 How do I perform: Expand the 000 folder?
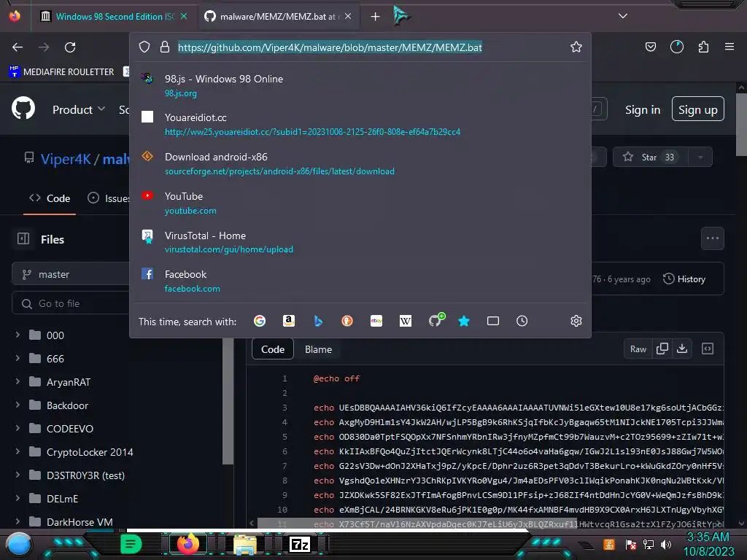[18, 335]
